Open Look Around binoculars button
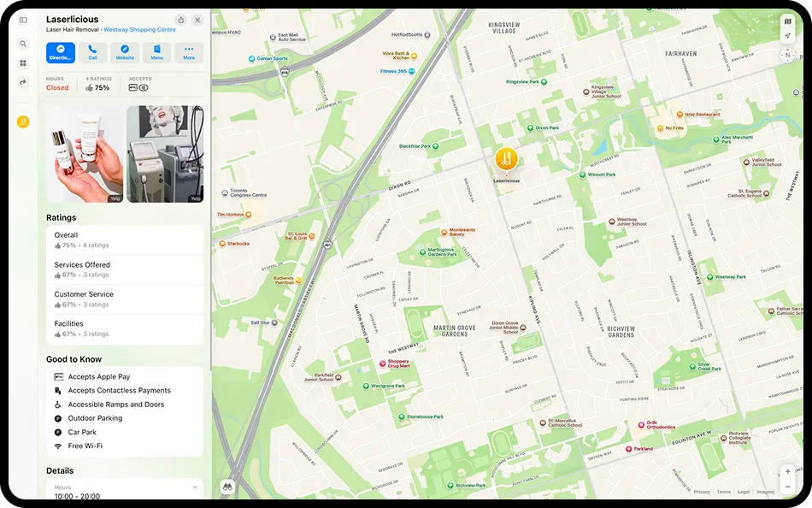812x508 pixels. click(x=228, y=487)
